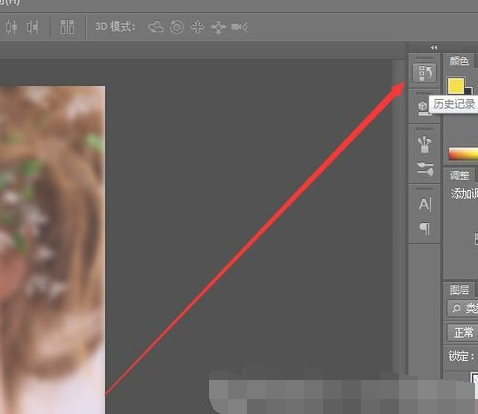The width and height of the screenshot is (478, 414).
Task: Click the 3D pan move icon
Action: [197, 27]
